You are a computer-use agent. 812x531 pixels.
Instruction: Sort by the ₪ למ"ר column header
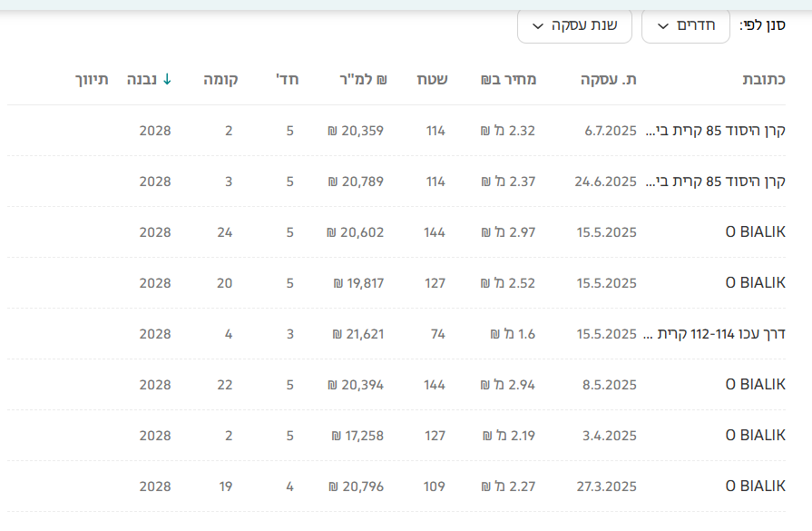pyautogui.click(x=349, y=79)
